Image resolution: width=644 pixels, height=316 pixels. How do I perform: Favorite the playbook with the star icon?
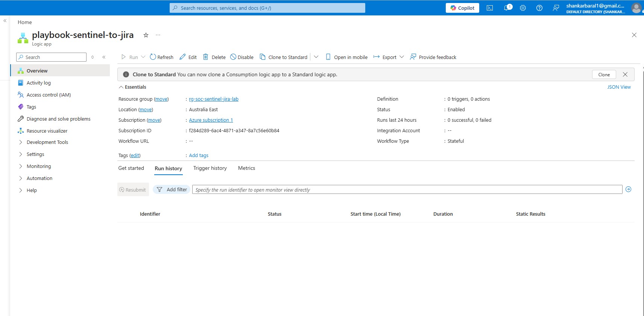pos(146,35)
